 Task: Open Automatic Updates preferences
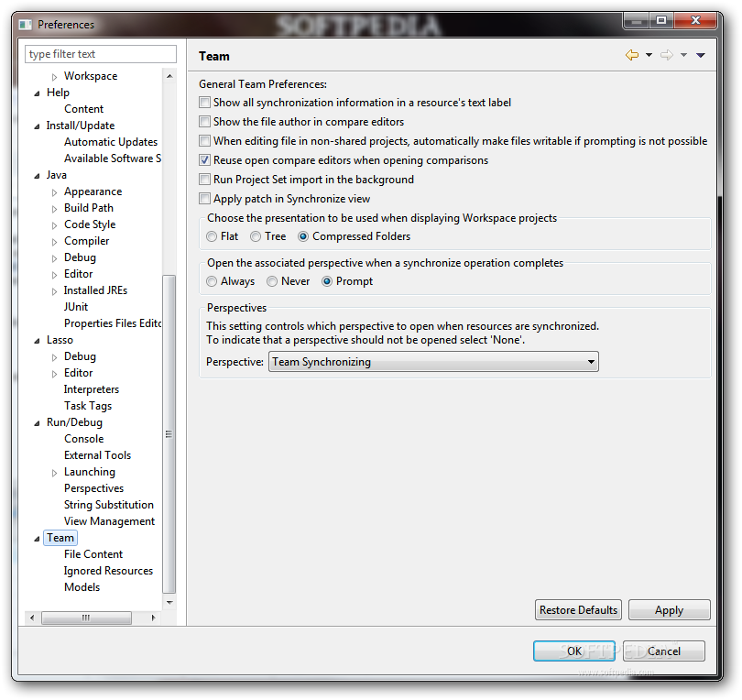pos(111,142)
